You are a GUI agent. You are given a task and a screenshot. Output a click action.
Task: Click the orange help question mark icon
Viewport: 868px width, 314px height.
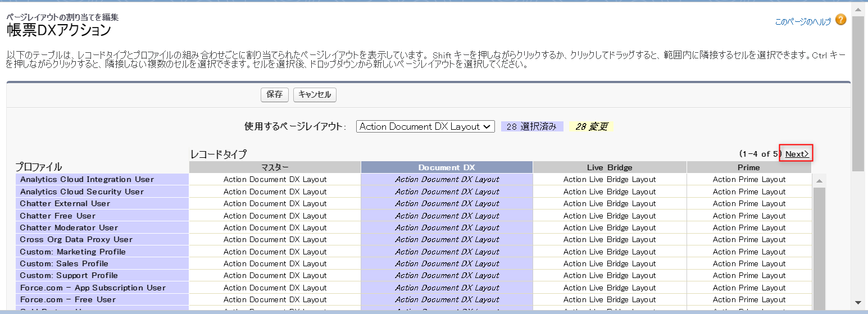840,20
